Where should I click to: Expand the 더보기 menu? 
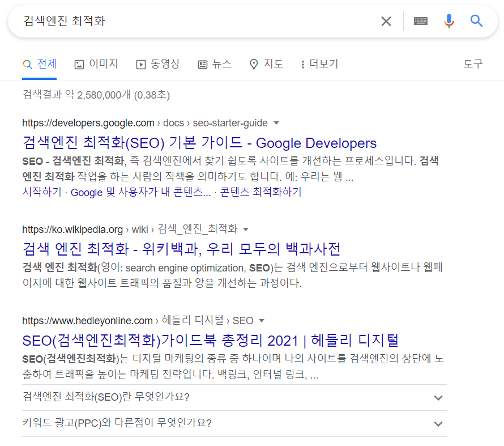point(319,64)
